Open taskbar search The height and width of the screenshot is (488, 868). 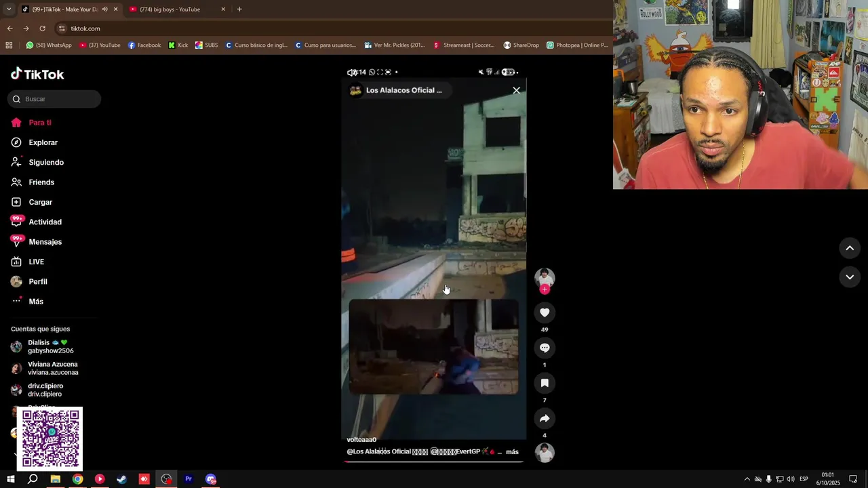click(33, 479)
